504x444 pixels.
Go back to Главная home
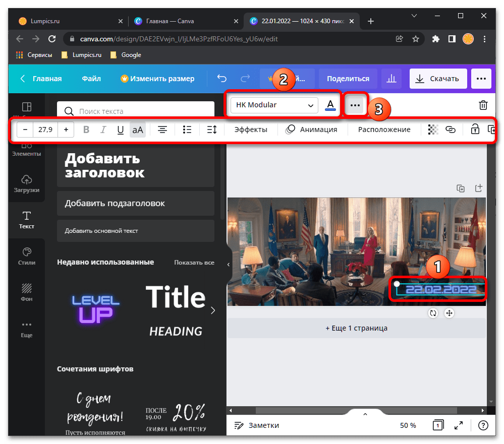[41, 79]
